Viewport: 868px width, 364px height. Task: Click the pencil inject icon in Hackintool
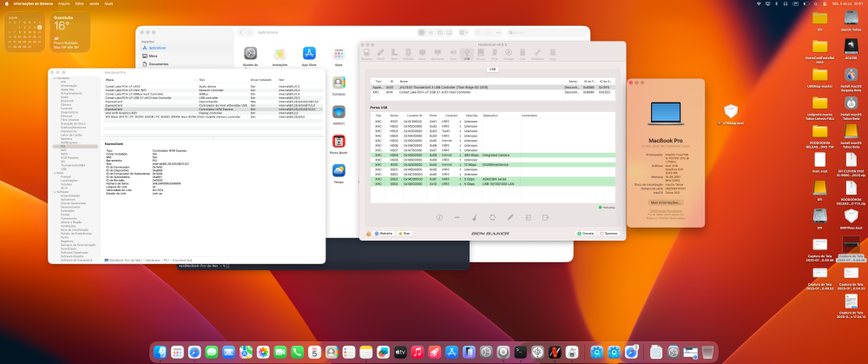pyautogui.click(x=510, y=217)
